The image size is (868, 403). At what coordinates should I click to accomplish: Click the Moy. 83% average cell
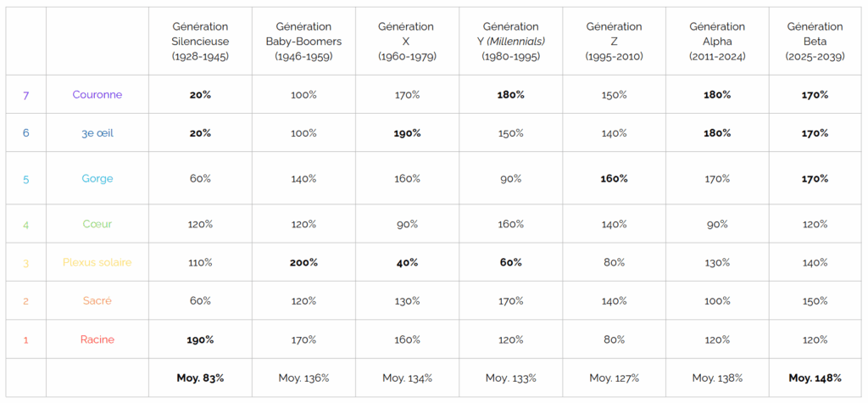200,378
